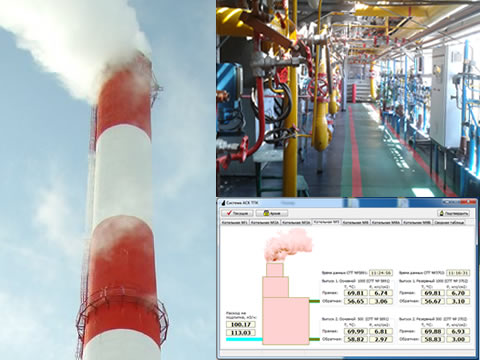Select the third boiler house tab
Image resolution: width=480 pixels, height=360 pixels.
[x=296, y=222]
